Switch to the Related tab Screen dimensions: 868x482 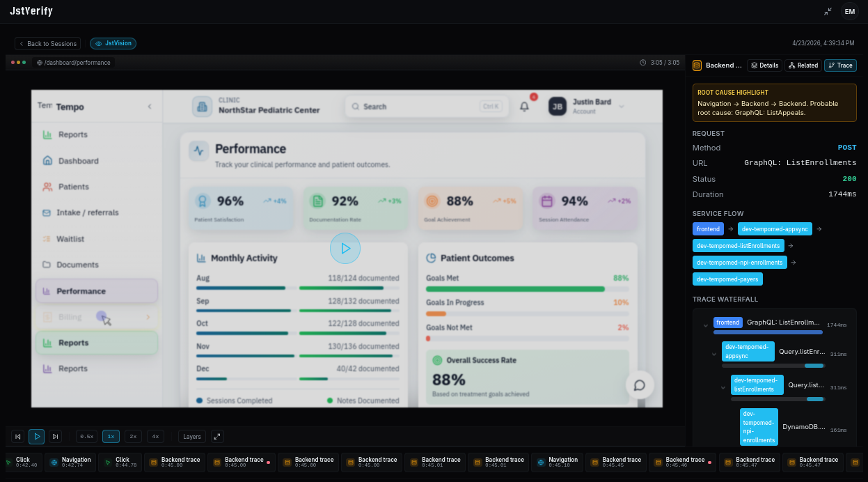coord(803,65)
